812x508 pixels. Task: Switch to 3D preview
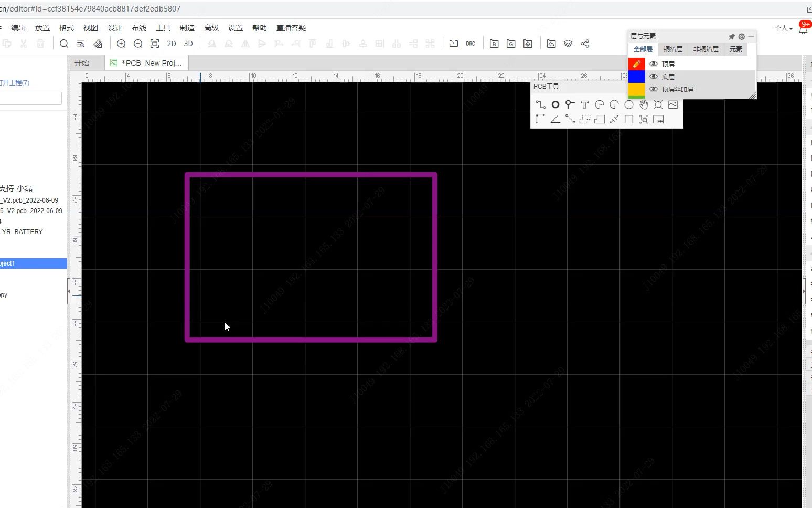[x=188, y=44]
